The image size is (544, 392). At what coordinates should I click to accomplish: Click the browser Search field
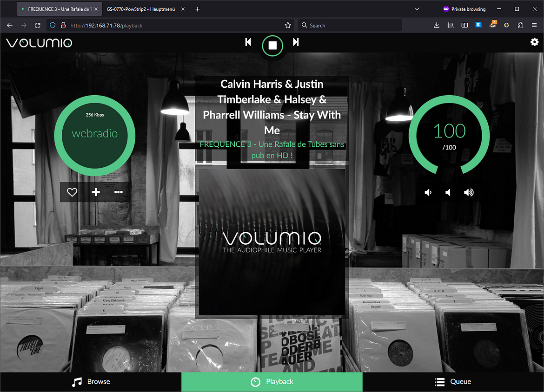click(350, 25)
